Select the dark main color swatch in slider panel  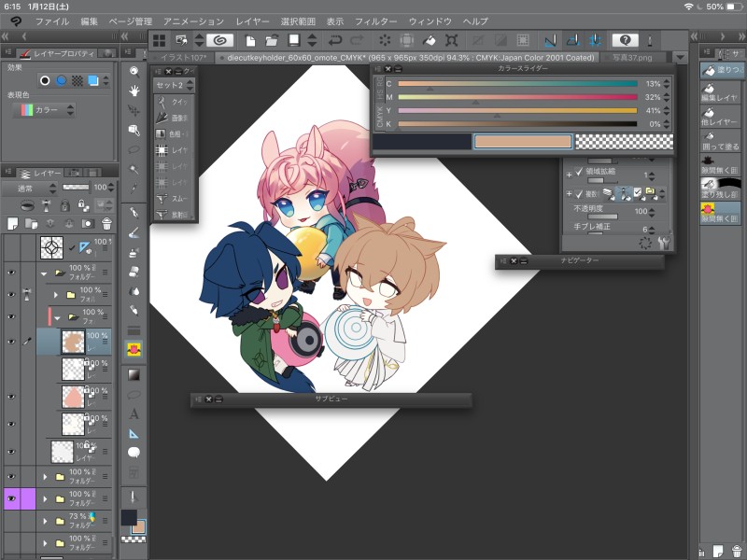422,142
